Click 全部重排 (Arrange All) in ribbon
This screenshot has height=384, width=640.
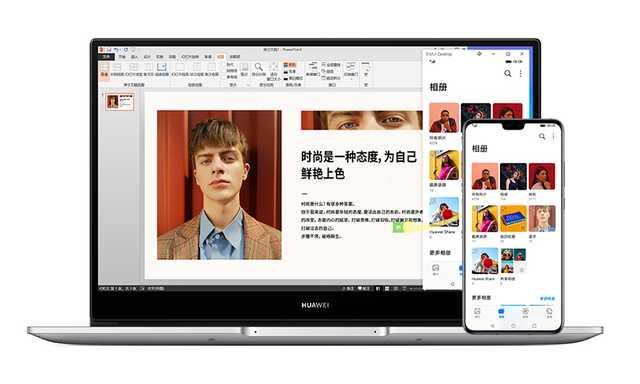click(x=331, y=64)
